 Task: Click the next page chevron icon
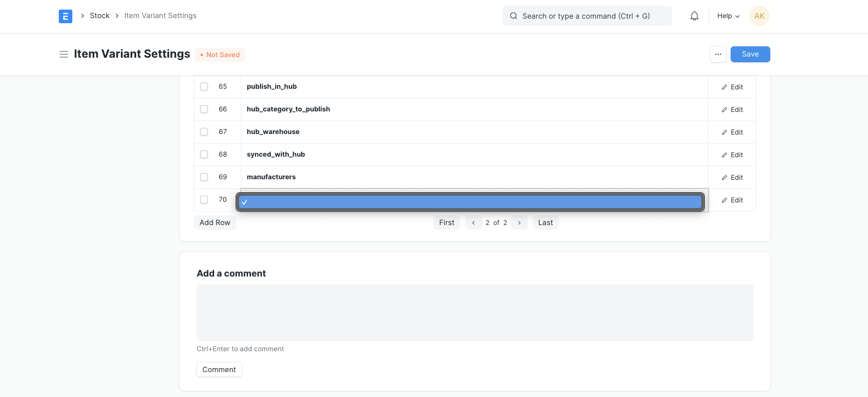(519, 222)
